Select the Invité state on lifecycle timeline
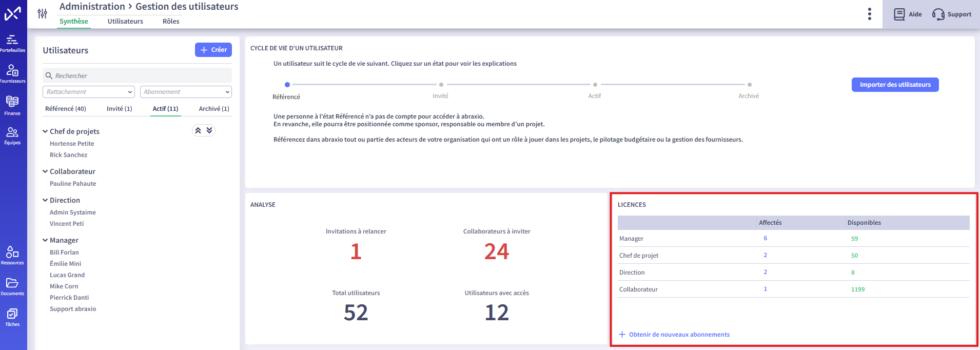The image size is (980, 350). [x=441, y=85]
